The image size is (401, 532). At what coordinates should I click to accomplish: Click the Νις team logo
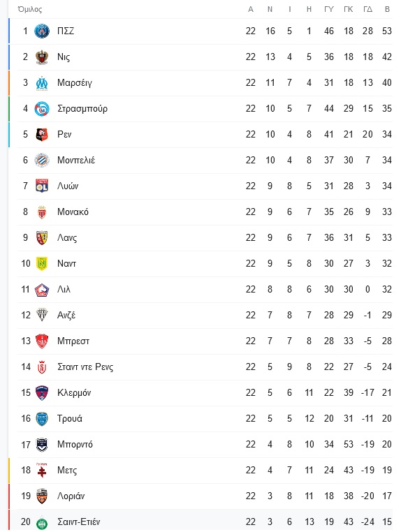42,57
